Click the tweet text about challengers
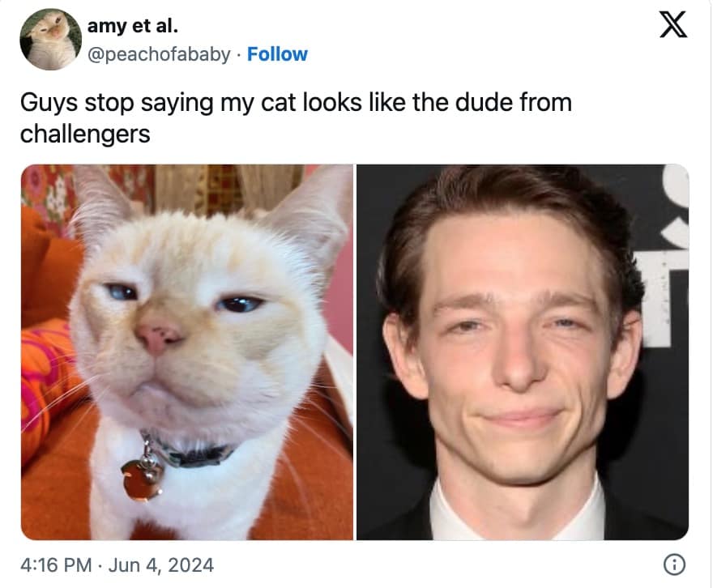This screenshot has width=713, height=588. pos(296,118)
